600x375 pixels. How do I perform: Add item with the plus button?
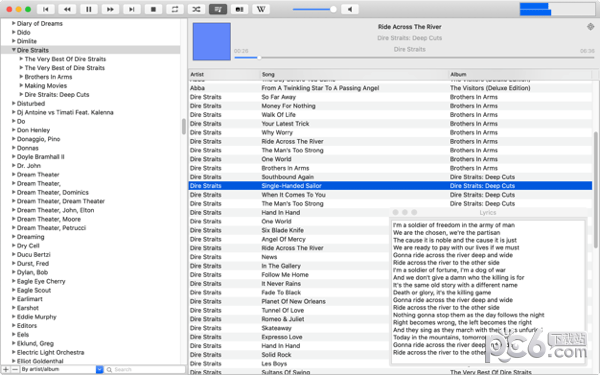6,369
